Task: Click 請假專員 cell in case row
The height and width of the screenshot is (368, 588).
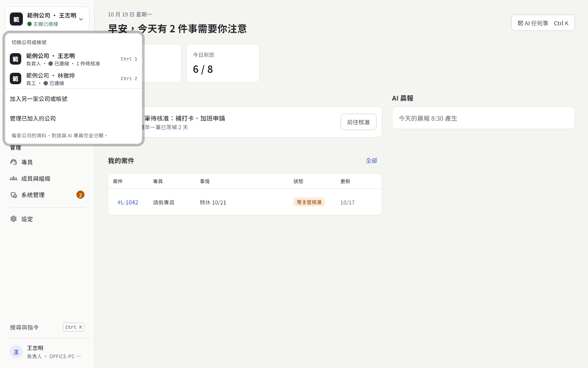Action: (164, 202)
